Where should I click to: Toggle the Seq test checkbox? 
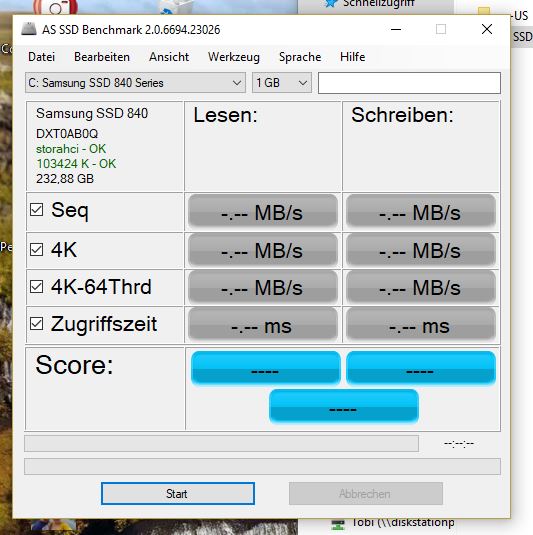37,209
